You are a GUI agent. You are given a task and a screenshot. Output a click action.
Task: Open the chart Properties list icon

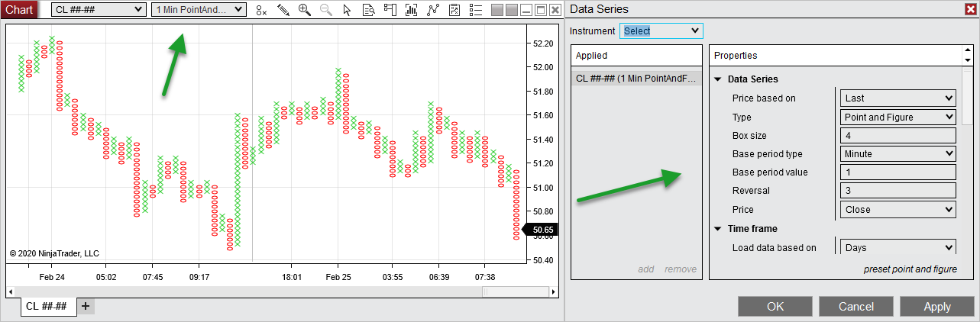pos(476,10)
